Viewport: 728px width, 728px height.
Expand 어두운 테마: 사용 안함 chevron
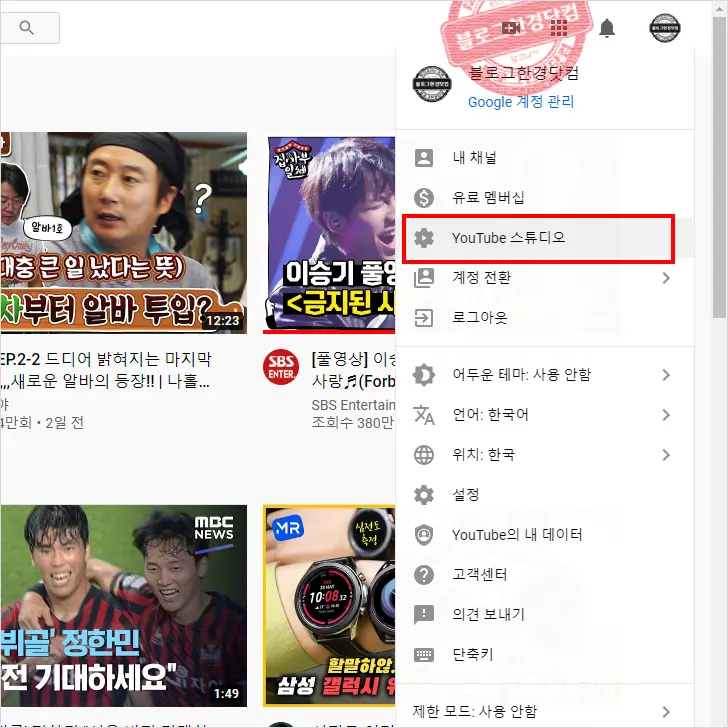(x=666, y=375)
